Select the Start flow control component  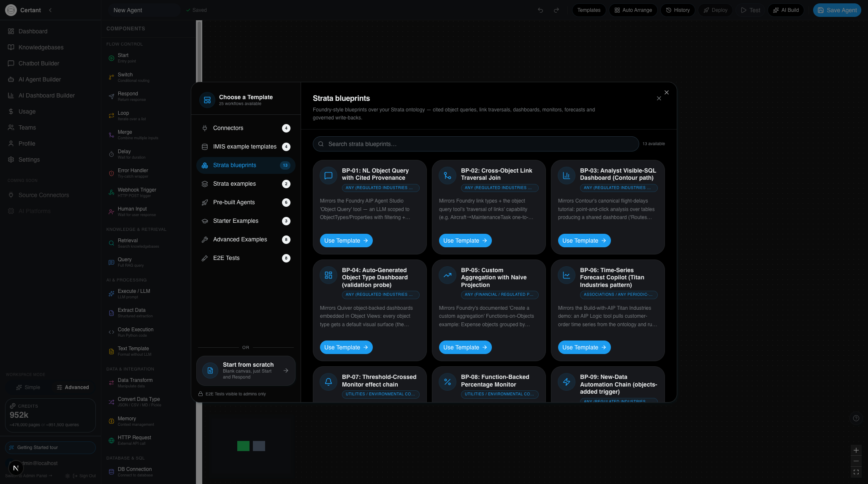tap(148, 58)
